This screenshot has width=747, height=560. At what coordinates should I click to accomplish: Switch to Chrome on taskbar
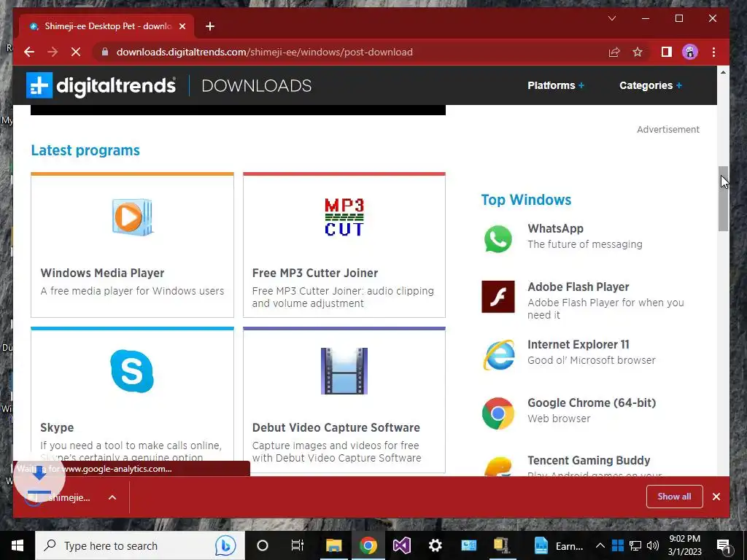click(368, 545)
